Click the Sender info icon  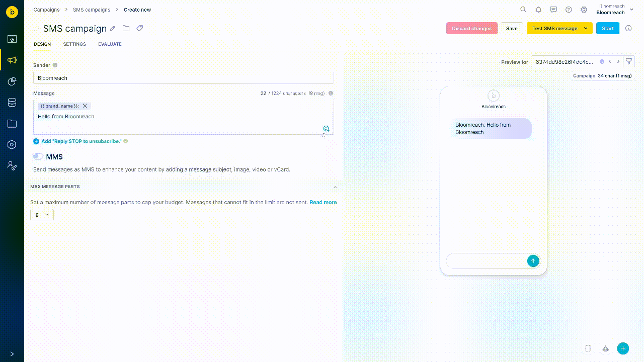(55, 65)
